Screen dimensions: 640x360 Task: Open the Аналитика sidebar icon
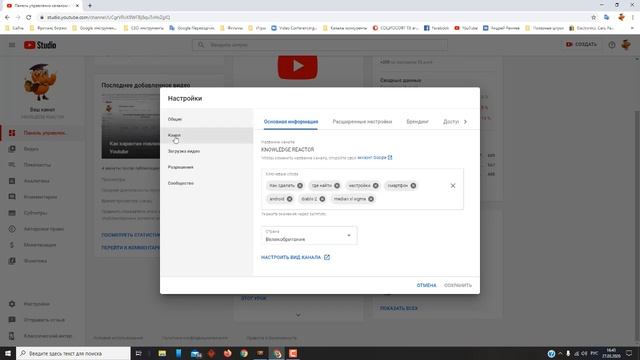(x=12, y=181)
